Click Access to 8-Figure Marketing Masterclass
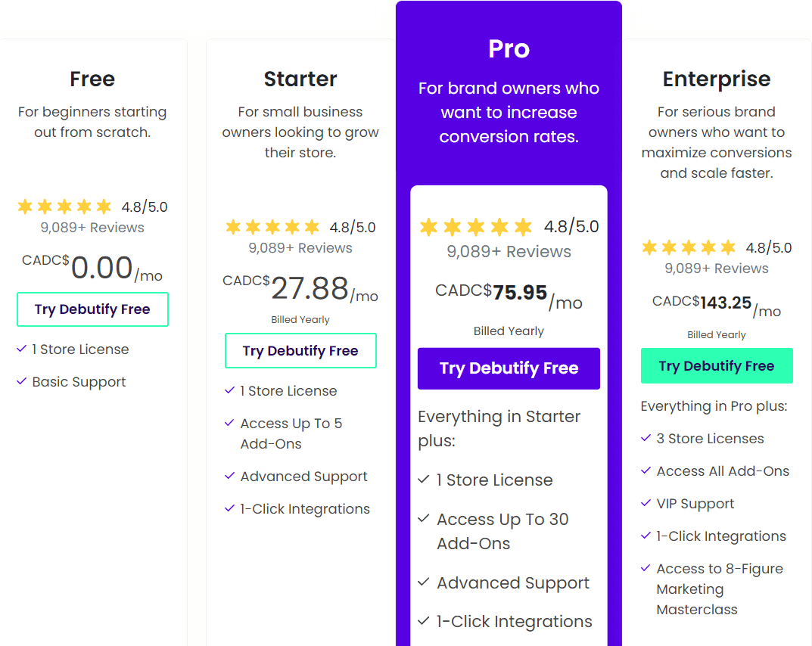The height and width of the screenshot is (646, 812). click(x=720, y=589)
